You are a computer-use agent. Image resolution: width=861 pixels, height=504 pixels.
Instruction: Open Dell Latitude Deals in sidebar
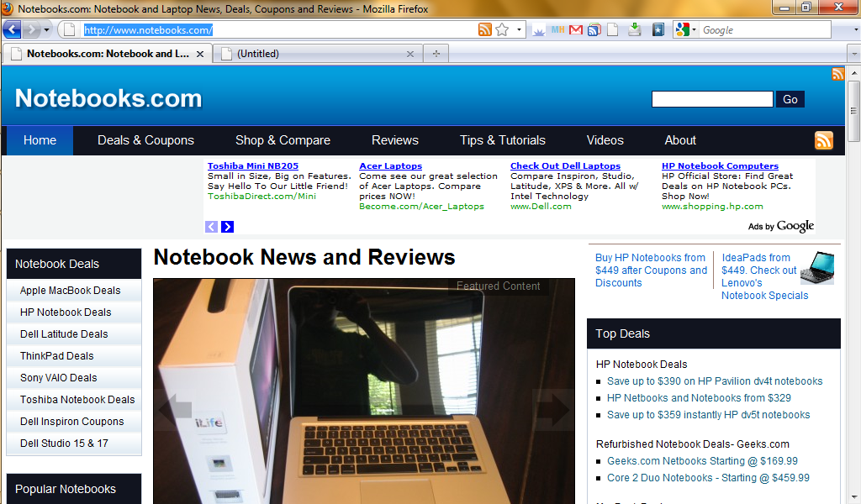64,334
